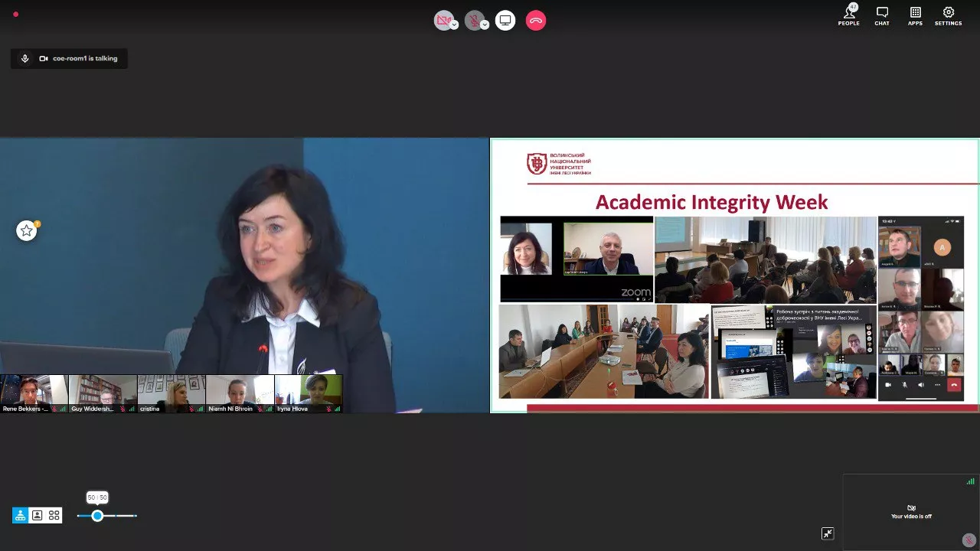Viewport: 980px width, 551px height.
Task: Hang up the call
Action: 536,21
